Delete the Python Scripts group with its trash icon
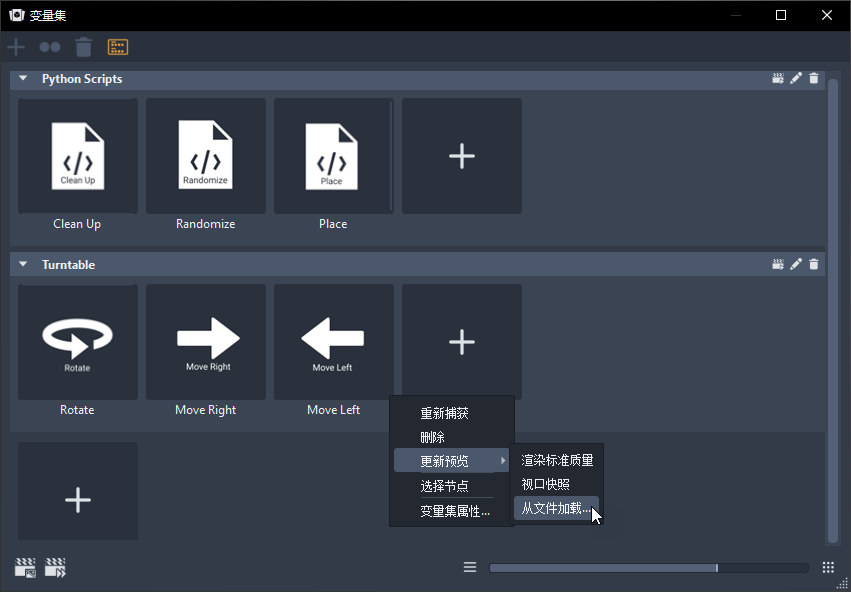The width and height of the screenshot is (851, 592). [x=813, y=78]
